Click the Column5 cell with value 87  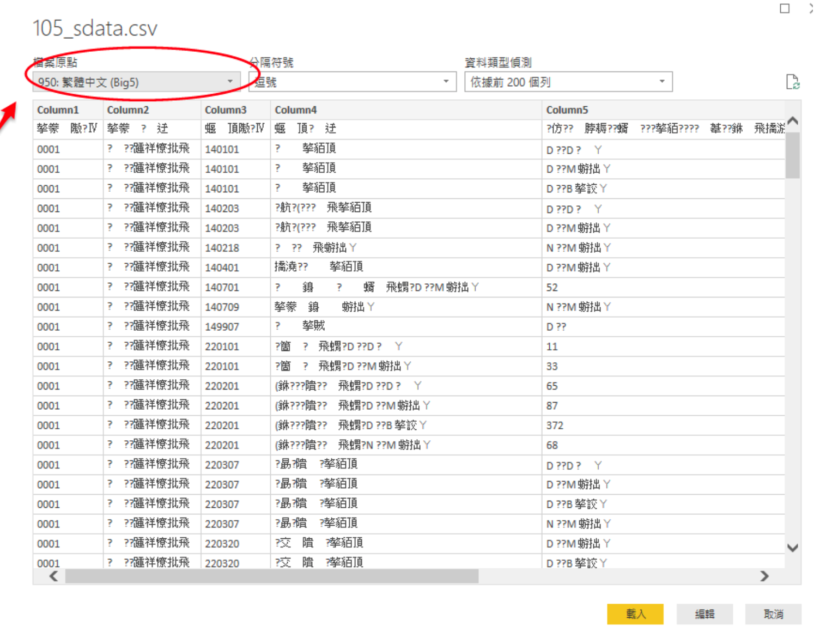663,405
